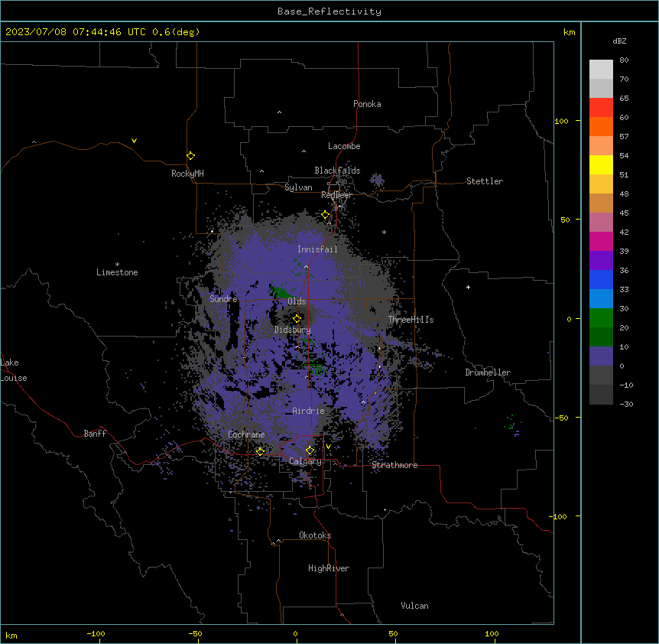Select the yellow radar site marker above Didsbury

(297, 318)
